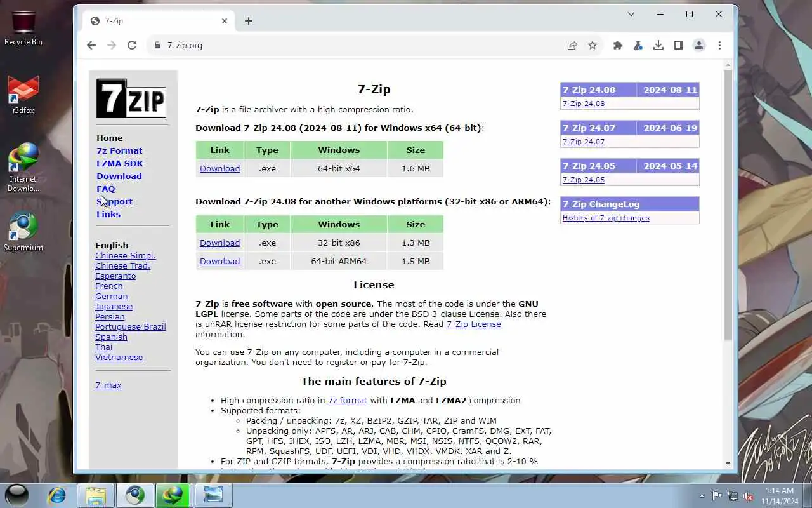Open the 7z format link in features
This screenshot has width=812, height=508.
(x=348, y=400)
